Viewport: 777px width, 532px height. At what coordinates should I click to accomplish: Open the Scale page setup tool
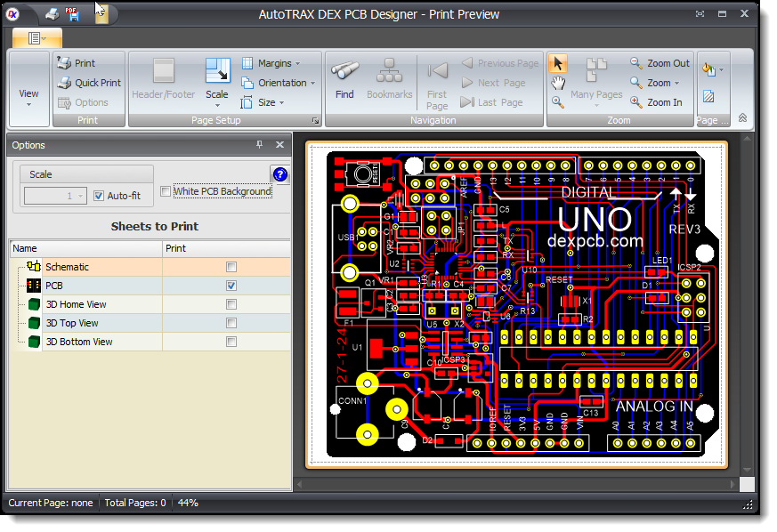pyautogui.click(x=217, y=78)
